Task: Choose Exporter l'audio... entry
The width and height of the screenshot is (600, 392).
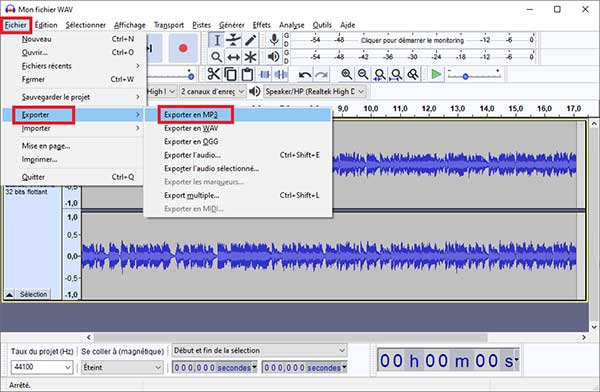Action: coord(238,155)
